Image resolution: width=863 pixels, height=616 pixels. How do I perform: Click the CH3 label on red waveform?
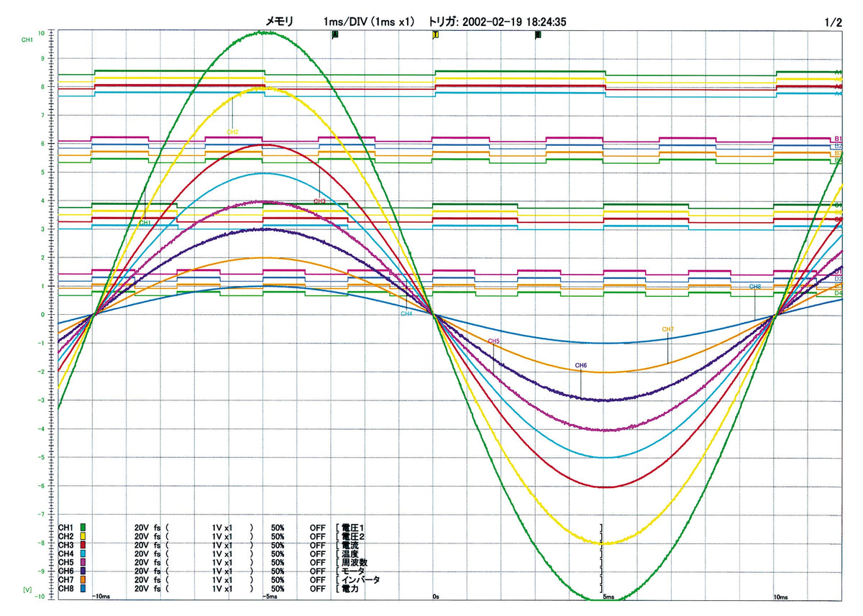320,201
